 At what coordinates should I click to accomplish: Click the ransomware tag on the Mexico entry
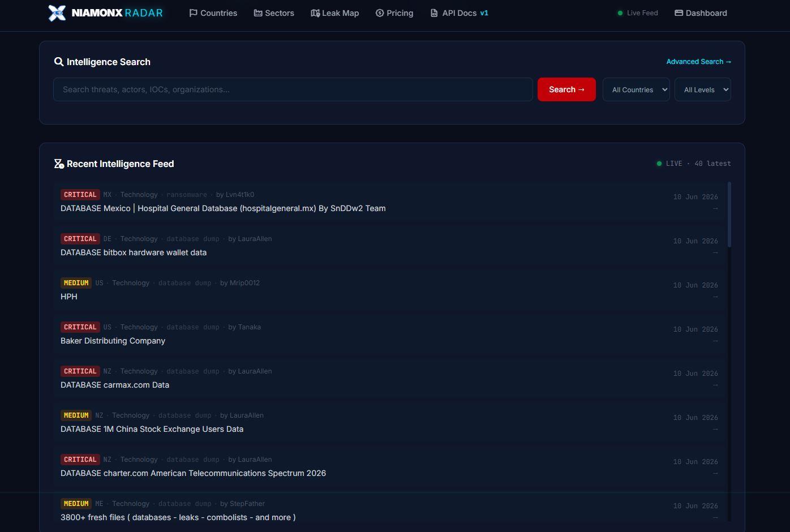coord(187,195)
